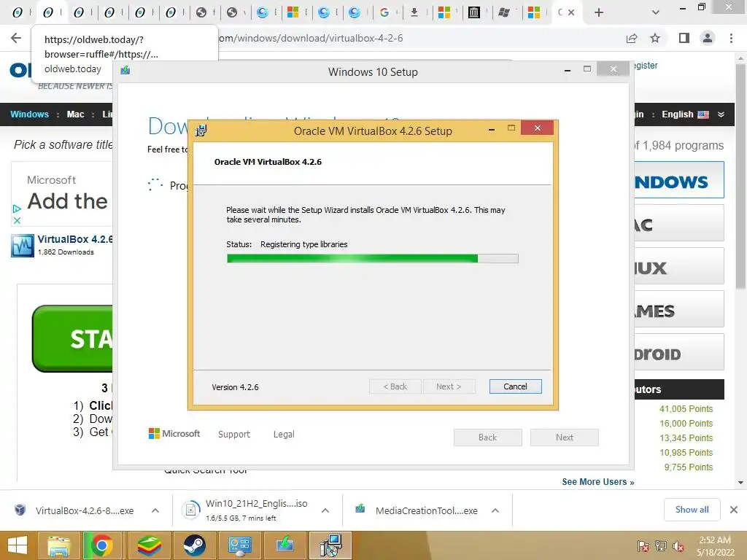This screenshot has height=560, width=747.
Task: Switch to the Google tab
Action: pyautogui.click(x=384, y=12)
